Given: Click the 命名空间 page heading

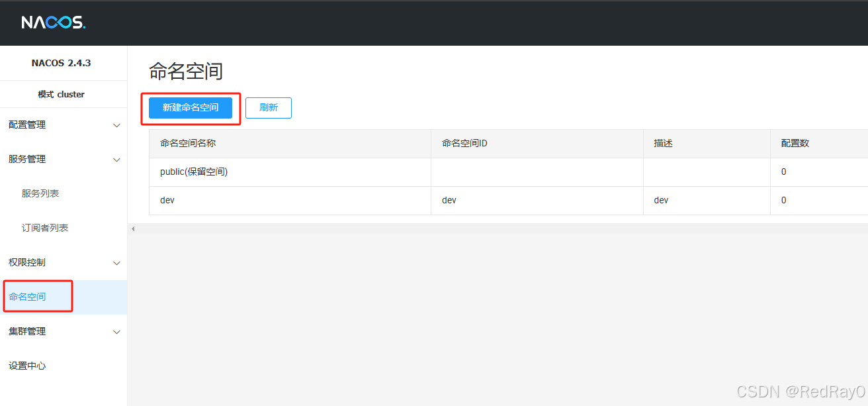Looking at the screenshot, I should tap(186, 72).
